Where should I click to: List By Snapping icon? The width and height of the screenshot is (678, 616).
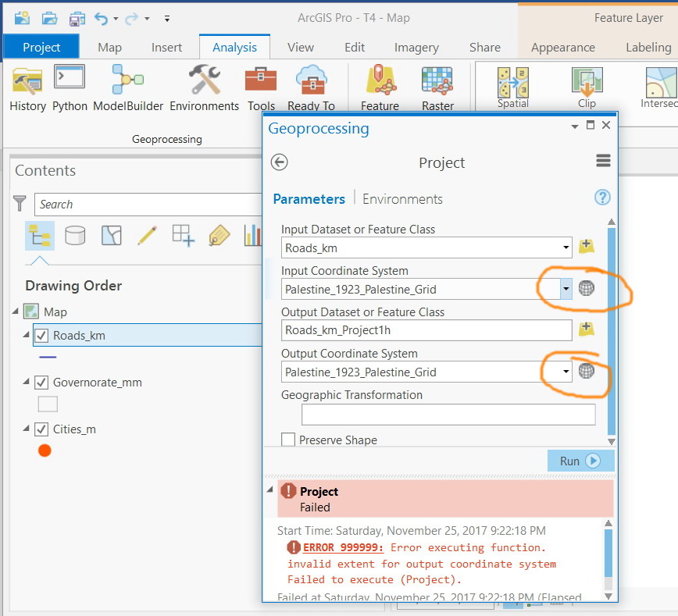184,236
